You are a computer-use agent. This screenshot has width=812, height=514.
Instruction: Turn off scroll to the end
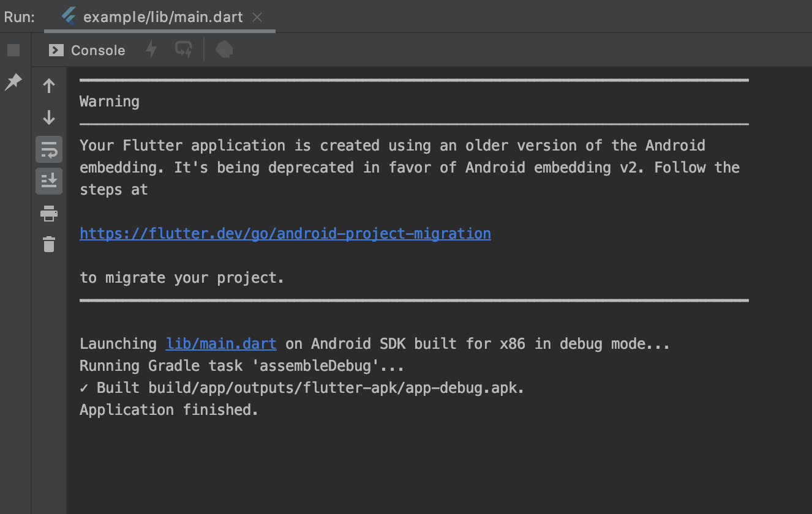(49, 181)
